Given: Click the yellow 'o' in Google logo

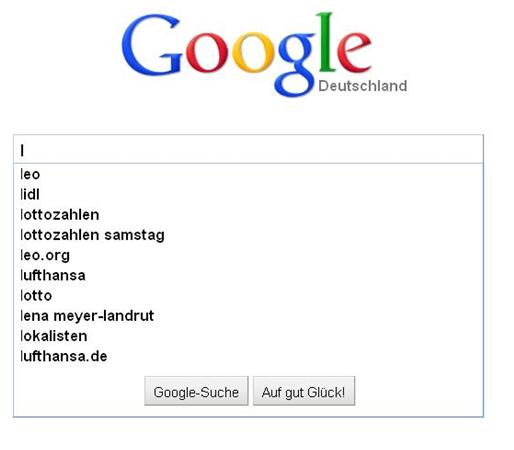Looking at the screenshot, I should click(253, 53).
